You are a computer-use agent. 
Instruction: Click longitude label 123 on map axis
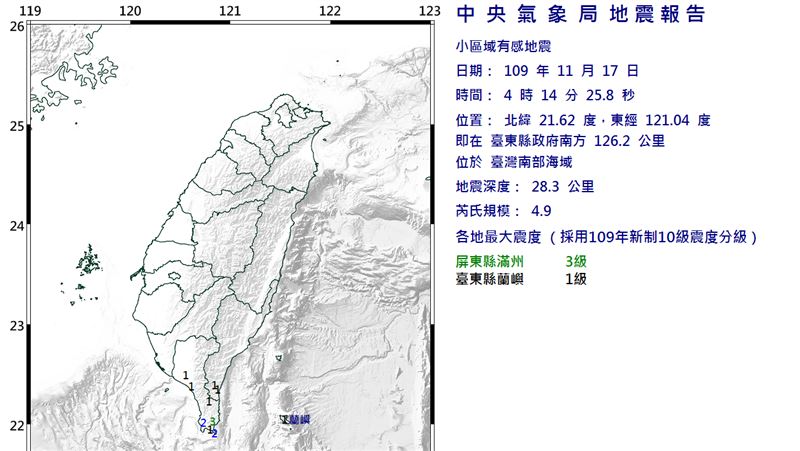point(430,11)
